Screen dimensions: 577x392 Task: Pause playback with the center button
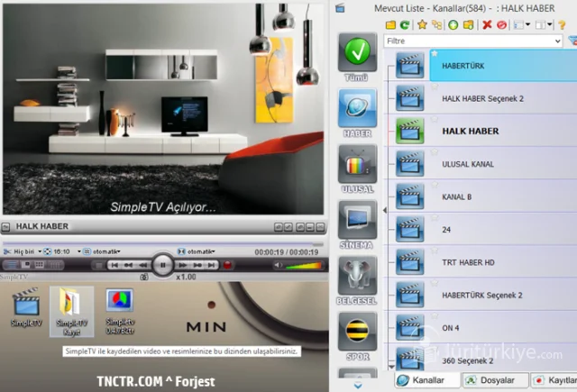pos(162,265)
